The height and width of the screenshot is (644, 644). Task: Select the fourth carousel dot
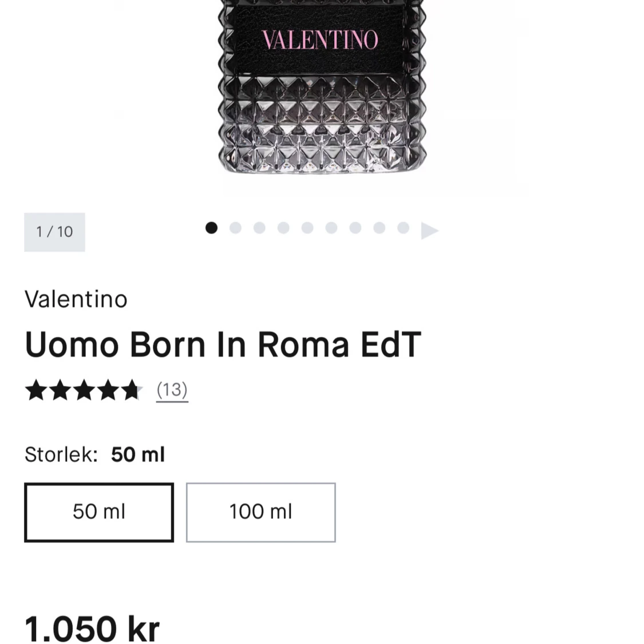coord(283,228)
